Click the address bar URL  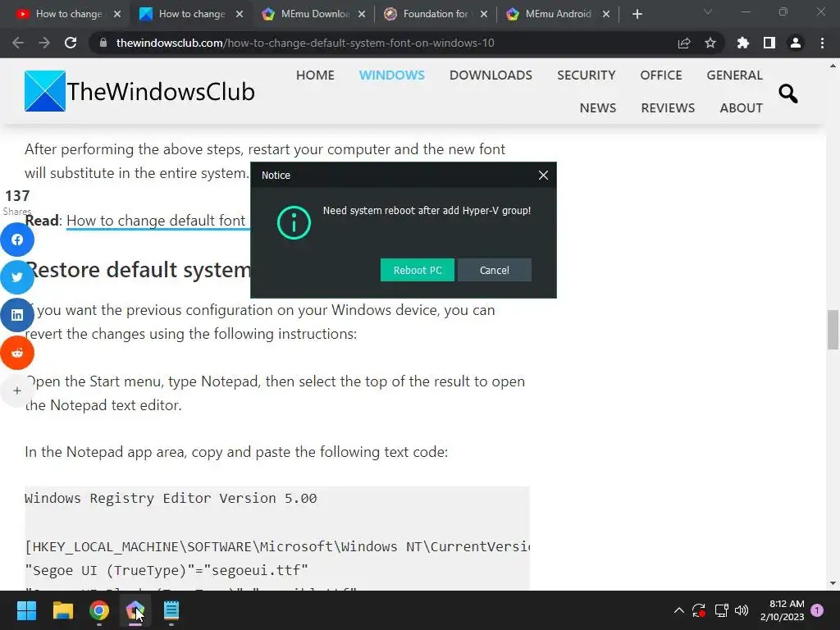click(305, 43)
